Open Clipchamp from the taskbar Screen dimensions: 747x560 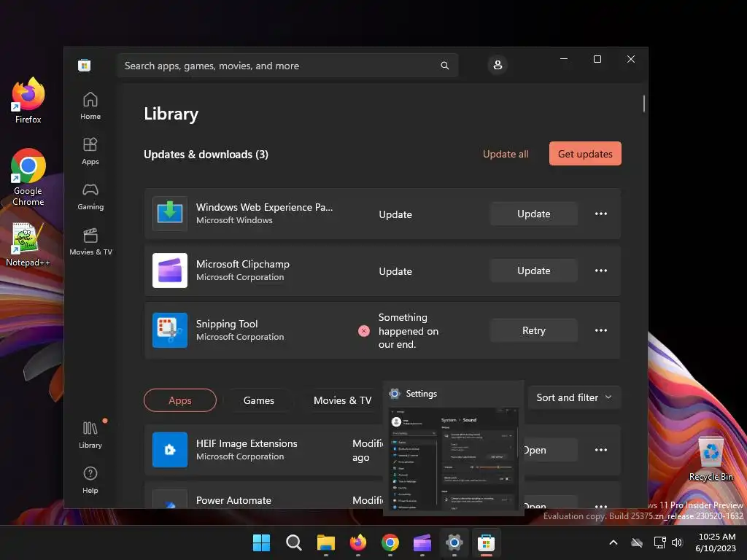click(x=422, y=542)
